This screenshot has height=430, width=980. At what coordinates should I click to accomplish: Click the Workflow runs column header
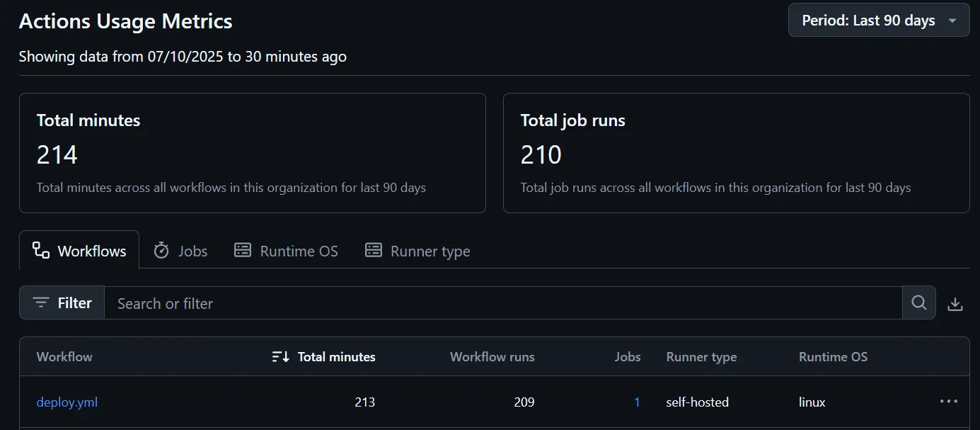(492, 357)
